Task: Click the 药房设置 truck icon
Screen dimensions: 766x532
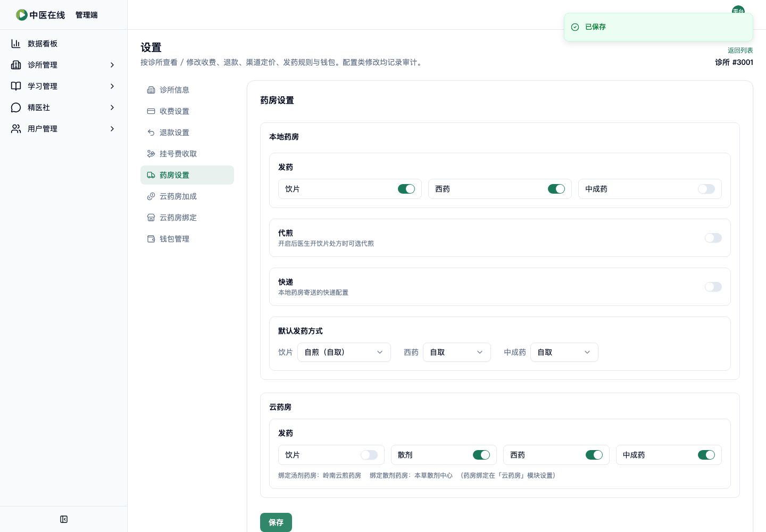Action: click(x=151, y=175)
